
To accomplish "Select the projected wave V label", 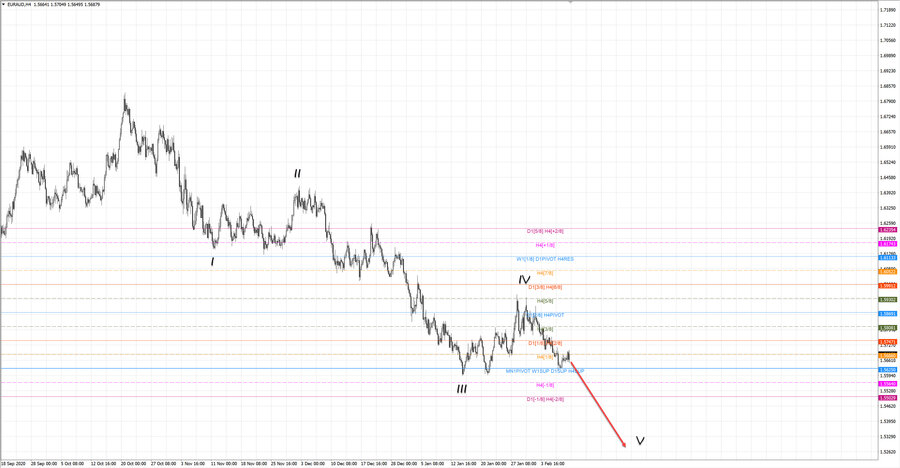I will pos(640,440).
